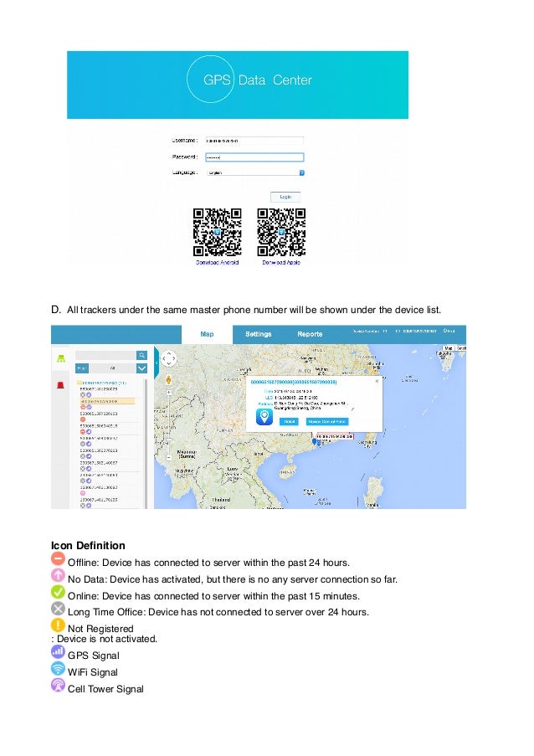This screenshot has height=756, width=534.
Task: Click the device search field
Action: point(105,355)
